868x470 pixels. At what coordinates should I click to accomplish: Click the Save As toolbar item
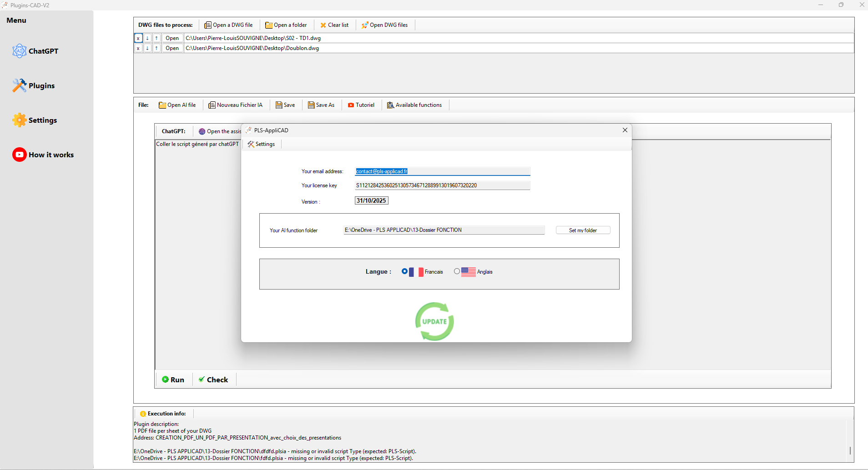(321, 105)
